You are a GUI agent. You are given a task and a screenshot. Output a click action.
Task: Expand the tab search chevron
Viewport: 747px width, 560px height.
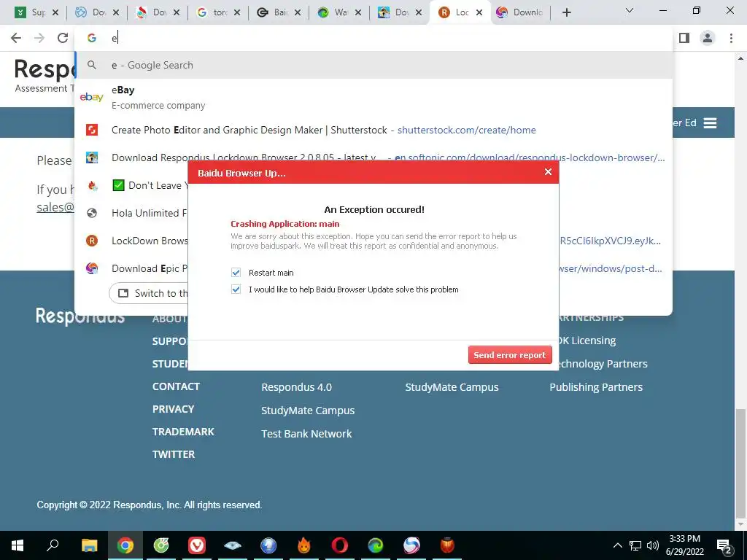(630, 10)
